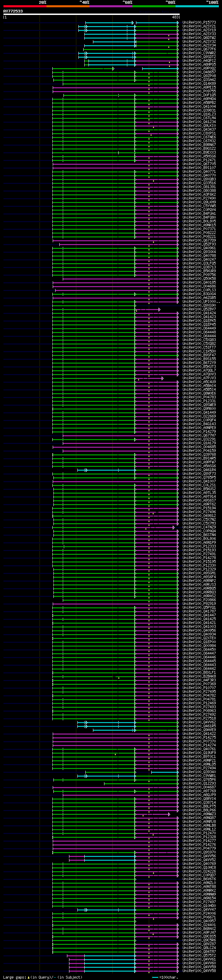Screen dimensions: 222x980
Task: Select label UniRef100_Q4VV47
Action: point(199,910)
